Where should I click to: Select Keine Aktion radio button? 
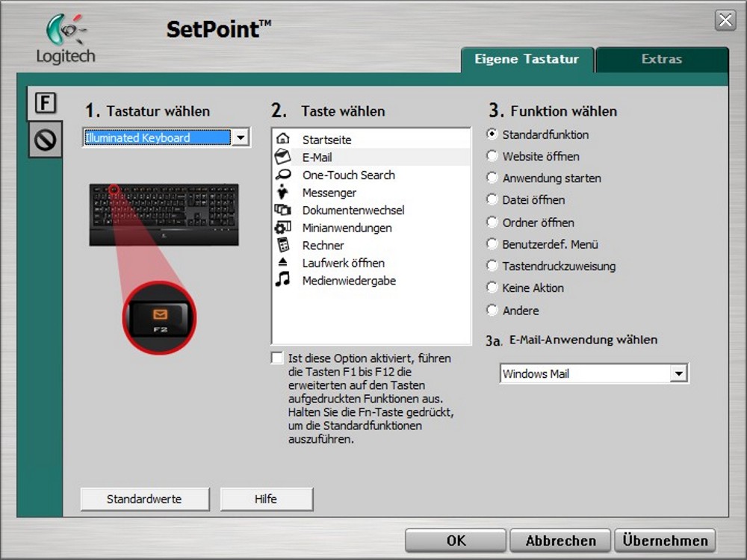point(492,287)
